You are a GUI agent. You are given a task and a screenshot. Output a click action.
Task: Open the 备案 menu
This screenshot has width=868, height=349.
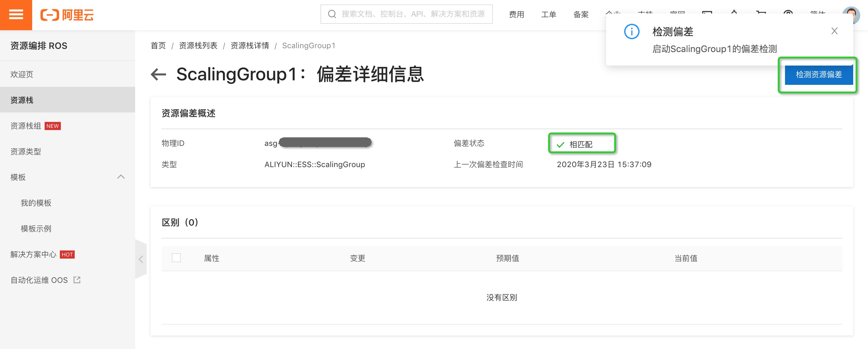pyautogui.click(x=581, y=14)
